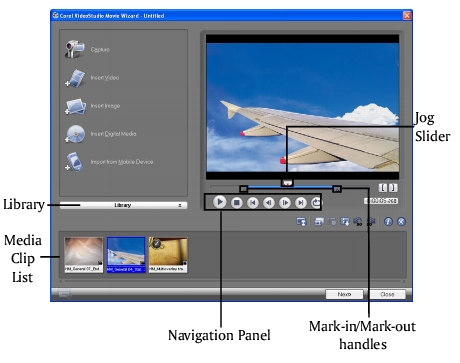The height and width of the screenshot is (363, 460).
Task: Step back to the previous frame
Action: point(269,203)
